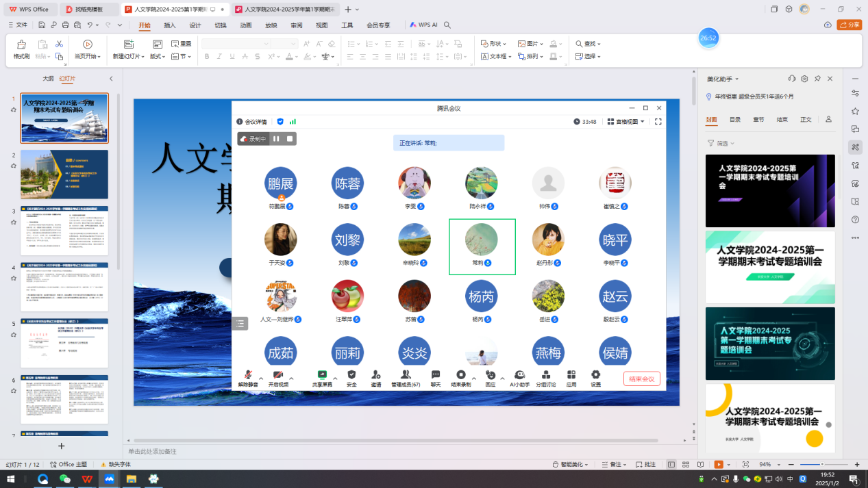The image size is (868, 488).
Task: Open the 聊天 chat icon
Action: [436, 376]
